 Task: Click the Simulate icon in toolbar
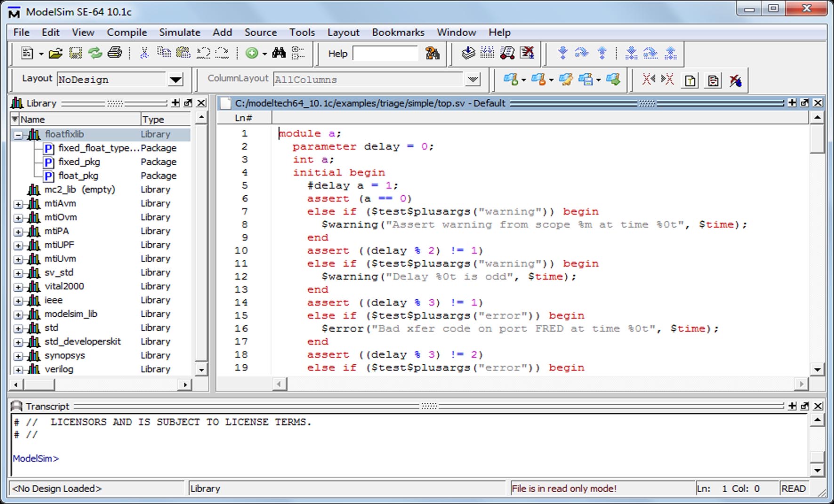507,53
